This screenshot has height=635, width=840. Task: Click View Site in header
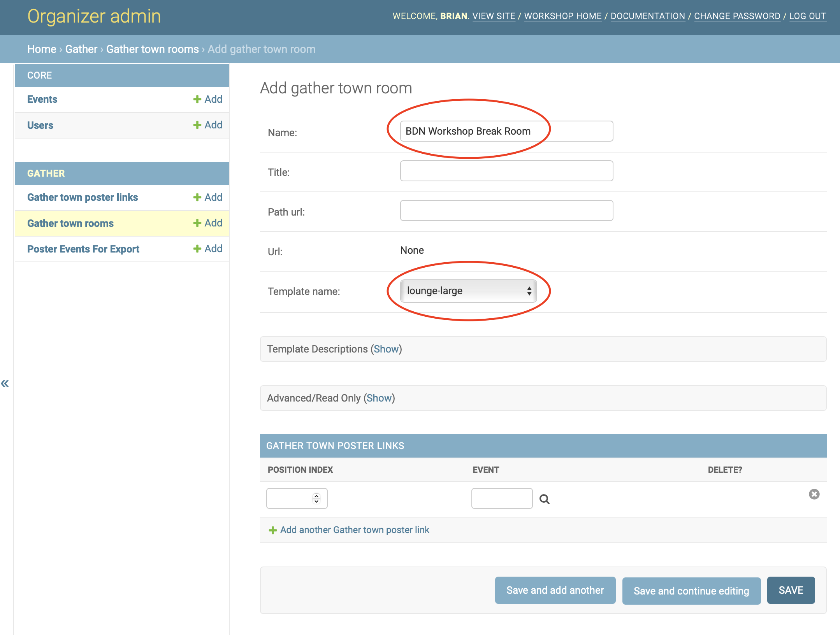coord(494,16)
